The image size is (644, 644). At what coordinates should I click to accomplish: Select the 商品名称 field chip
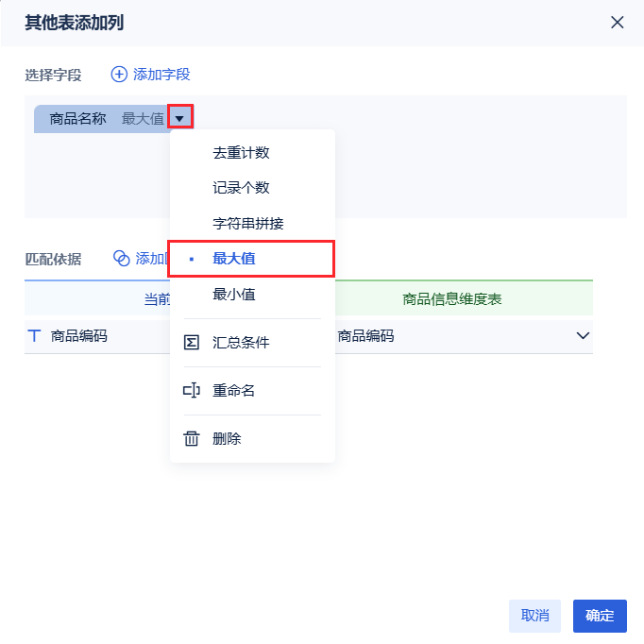(78, 119)
